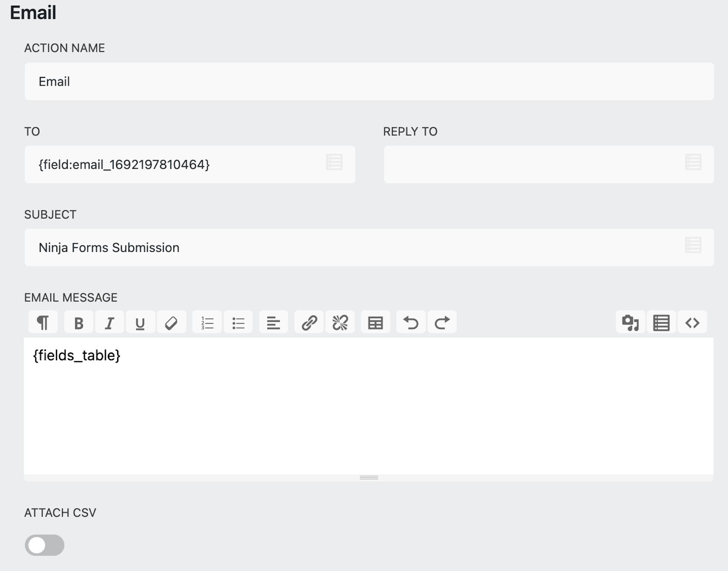Undo the last change in the message editor
The width and height of the screenshot is (728, 571).
(x=410, y=322)
